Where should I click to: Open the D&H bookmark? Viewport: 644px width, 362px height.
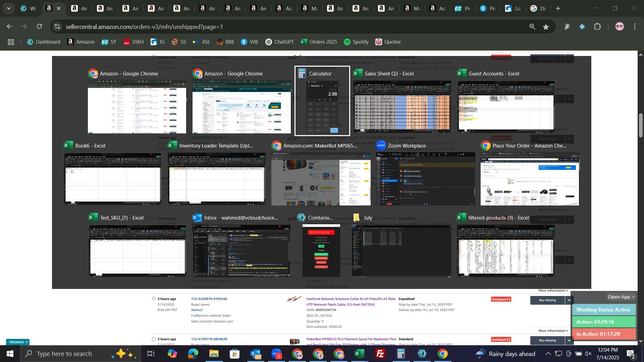tap(133, 42)
